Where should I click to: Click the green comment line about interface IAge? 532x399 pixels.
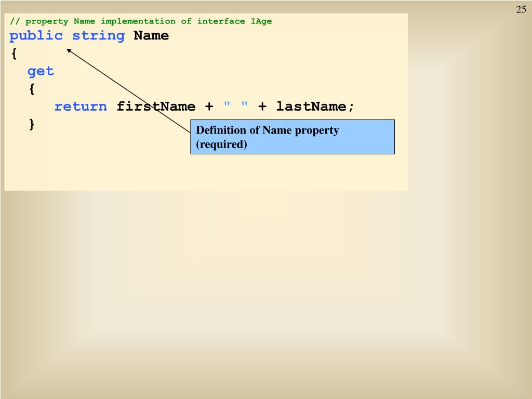[140, 21]
